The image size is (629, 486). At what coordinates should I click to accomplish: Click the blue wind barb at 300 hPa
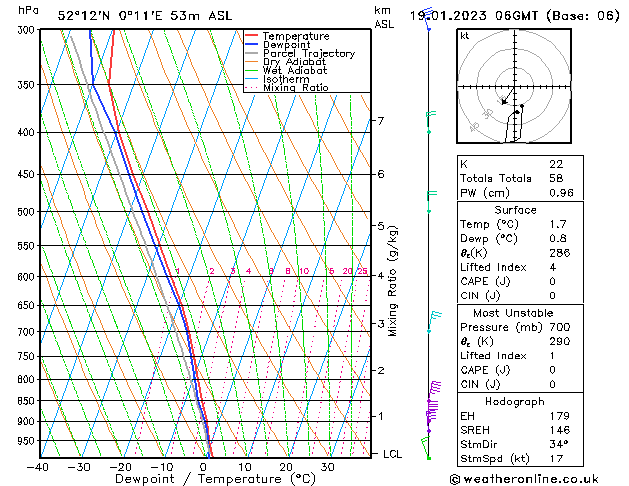pyautogui.click(x=428, y=19)
